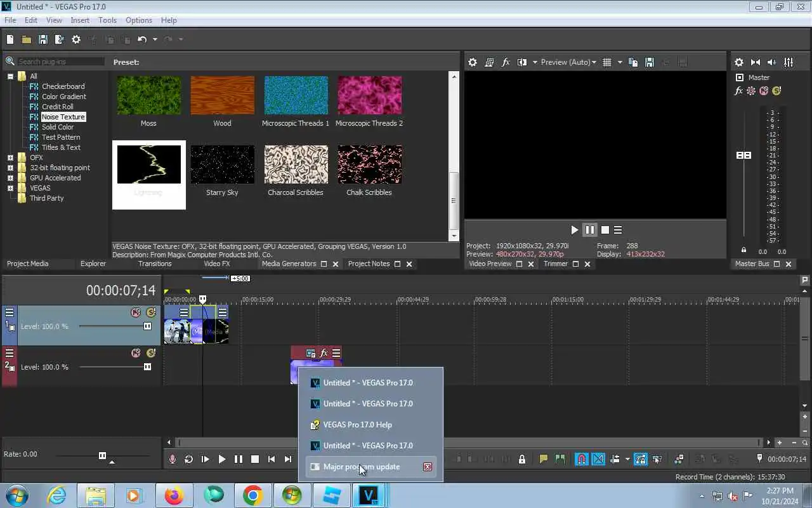This screenshot has width=812, height=508.
Task: Collapse the All plug-ins folder
Action: 10,76
